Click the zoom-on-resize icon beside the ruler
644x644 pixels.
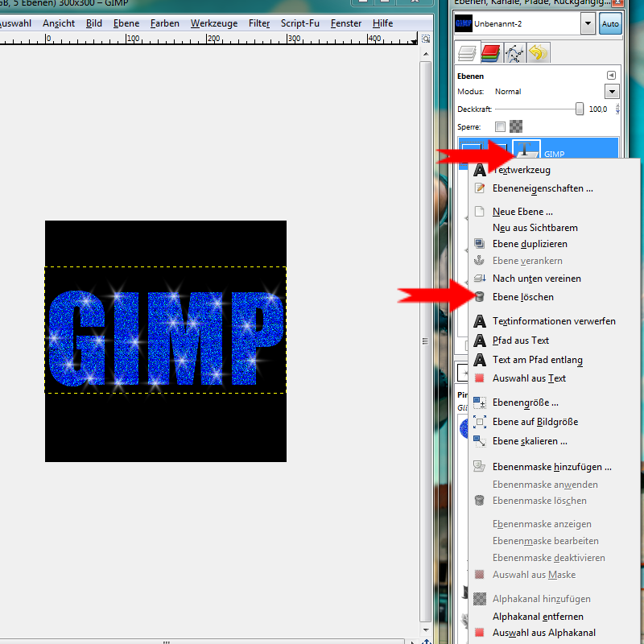(426, 39)
